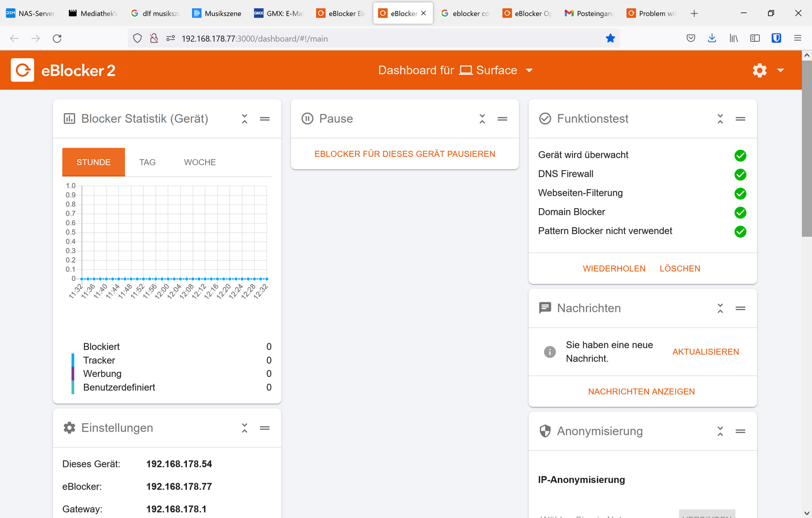The height and width of the screenshot is (518, 812).
Task: Click the Funktionstest checkmark icon
Action: [545, 118]
